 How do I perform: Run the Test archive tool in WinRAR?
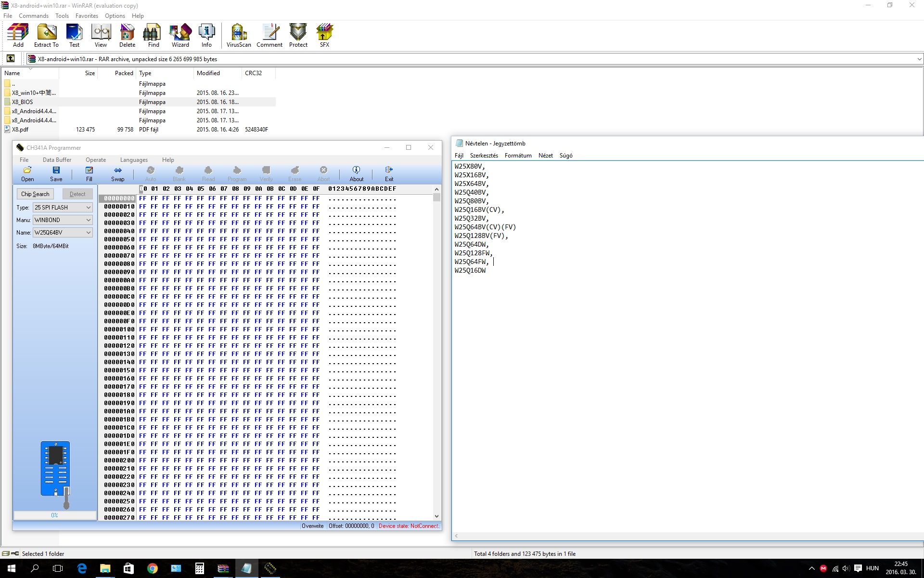pos(74,36)
